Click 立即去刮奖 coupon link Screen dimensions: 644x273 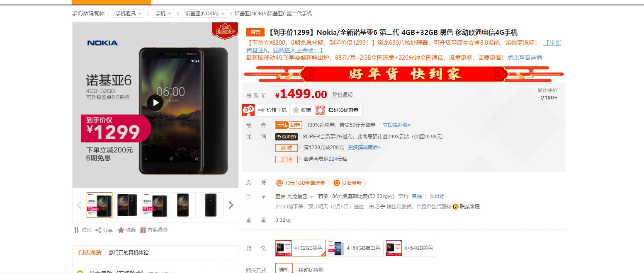(x=396, y=125)
